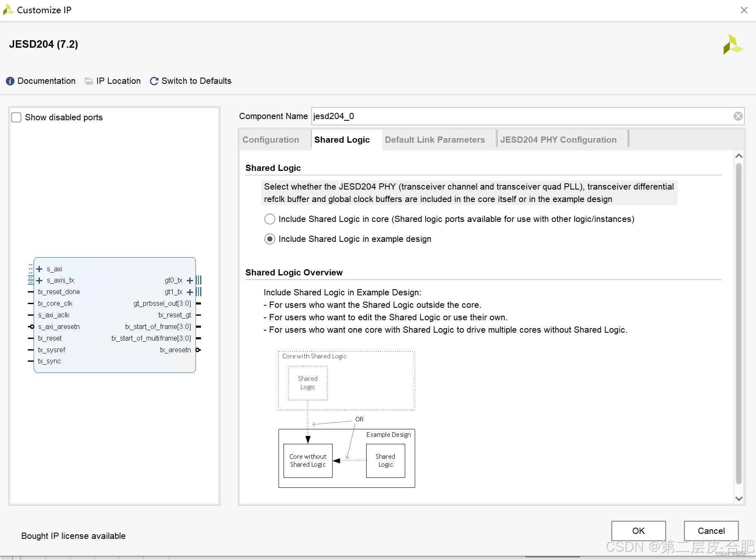Click scrollbar down arrow in settings panel

click(x=739, y=499)
